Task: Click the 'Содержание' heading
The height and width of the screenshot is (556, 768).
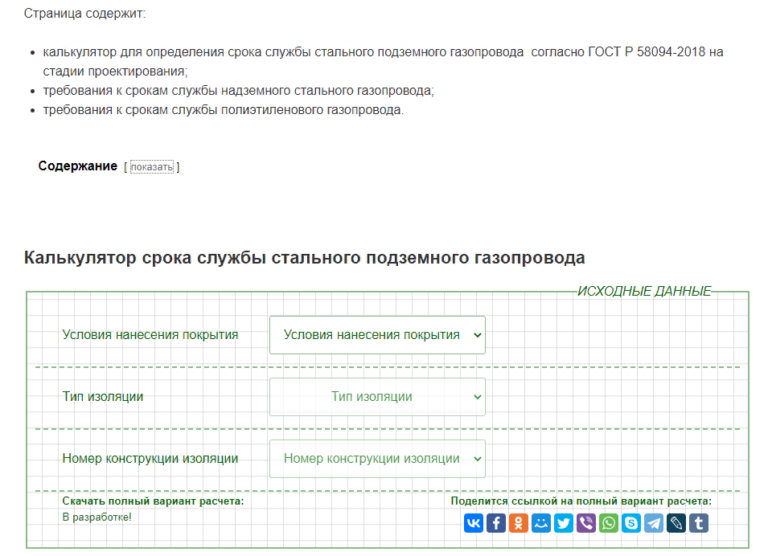Action: (x=78, y=166)
